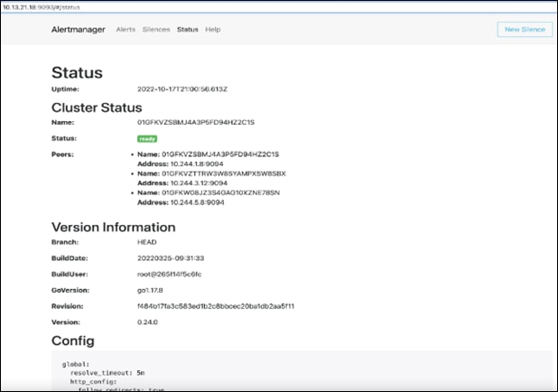Screen dimensions: 558x392
Task: Click the Uptime label
Action: (x=65, y=89)
